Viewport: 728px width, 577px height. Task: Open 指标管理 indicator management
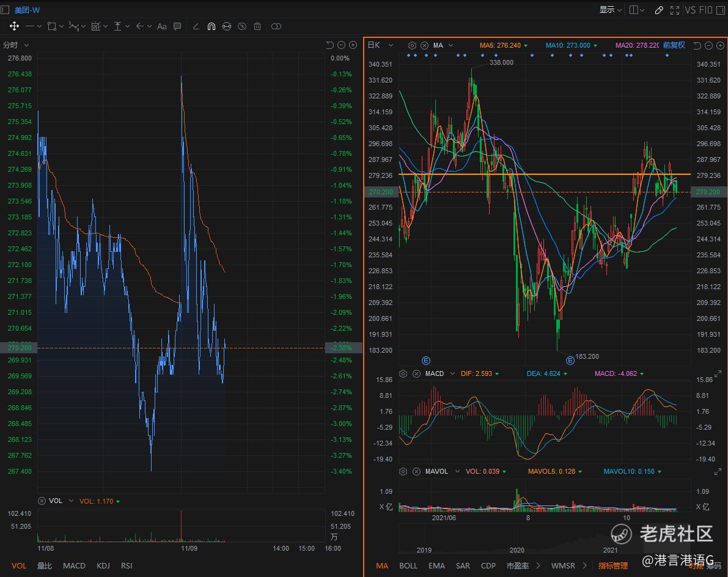[x=613, y=565]
